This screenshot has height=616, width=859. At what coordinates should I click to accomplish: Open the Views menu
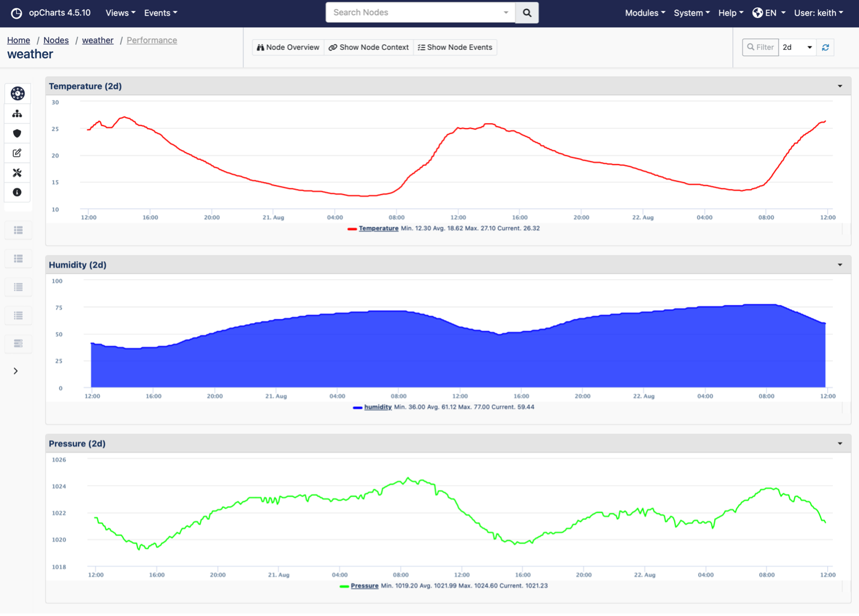coord(120,13)
